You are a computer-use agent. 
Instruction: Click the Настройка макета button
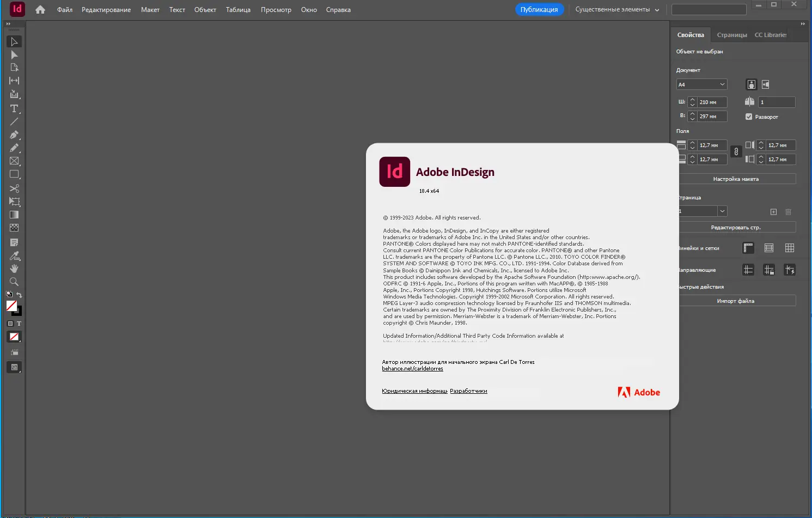737,179
